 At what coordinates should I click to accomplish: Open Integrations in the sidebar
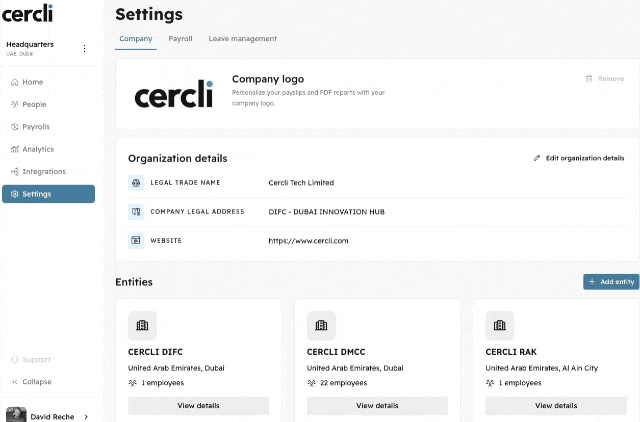[48, 171]
